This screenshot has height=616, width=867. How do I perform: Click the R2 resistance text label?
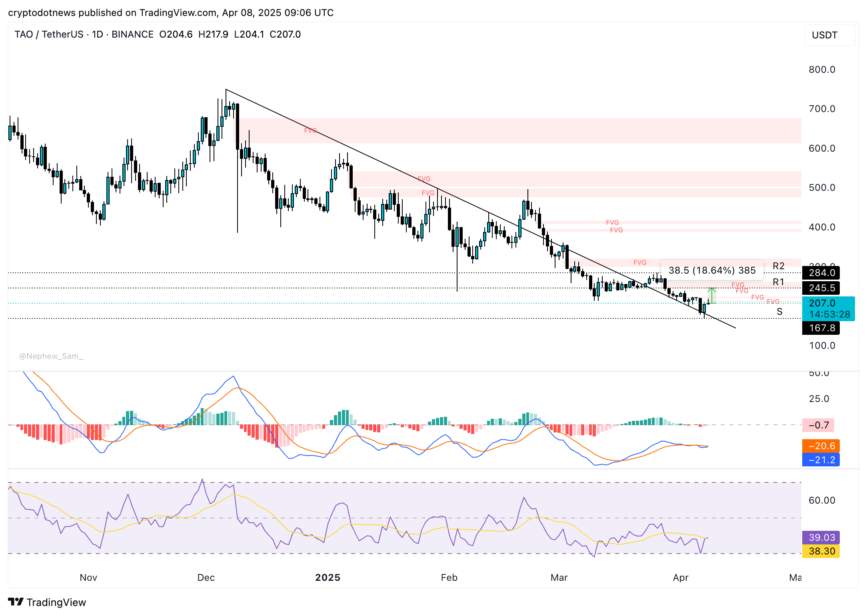click(x=778, y=266)
